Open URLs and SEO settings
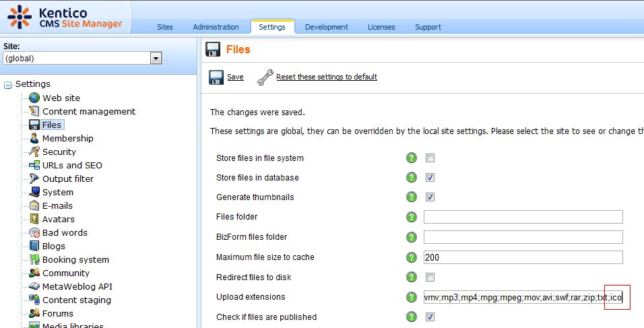This screenshot has height=328, width=644. (72, 165)
